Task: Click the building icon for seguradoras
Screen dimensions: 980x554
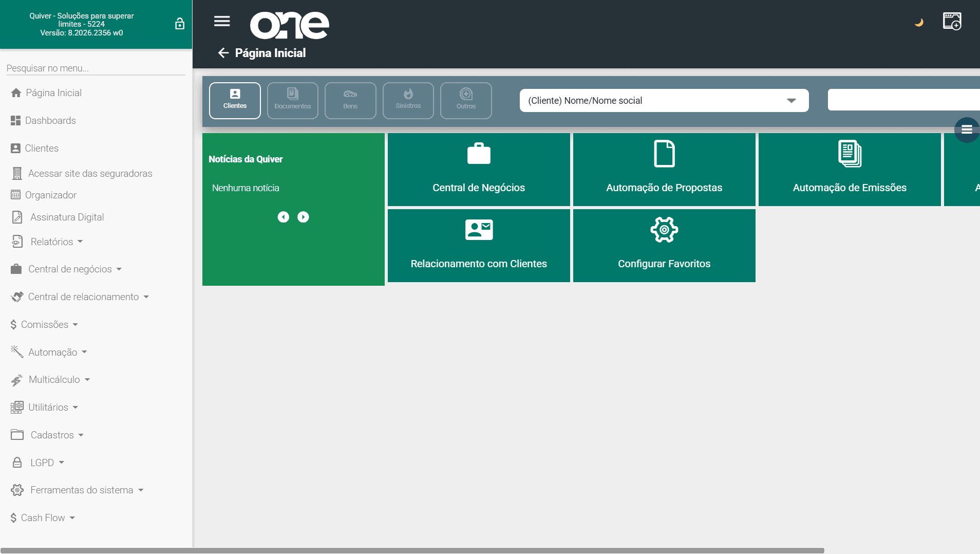Action: (17, 174)
